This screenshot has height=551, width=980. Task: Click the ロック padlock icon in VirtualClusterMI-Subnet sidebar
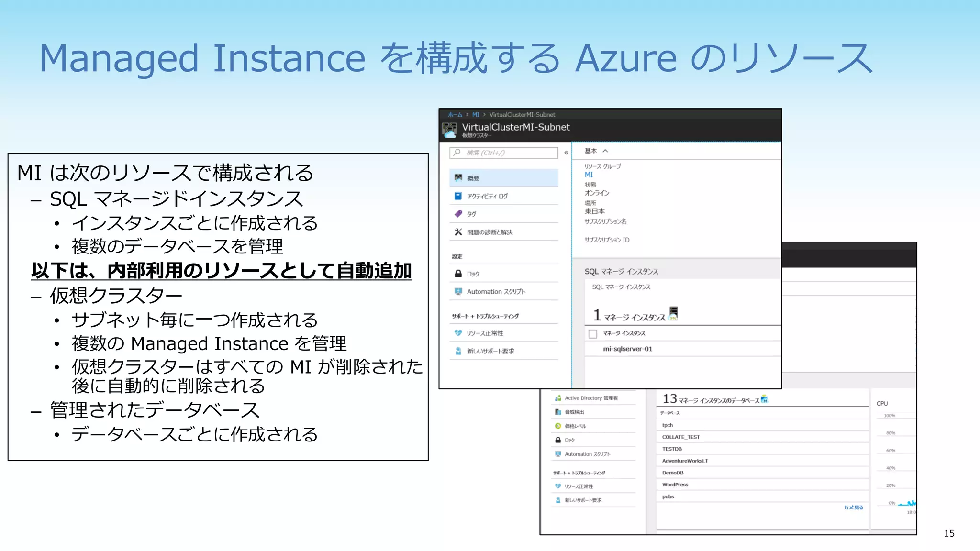(458, 274)
